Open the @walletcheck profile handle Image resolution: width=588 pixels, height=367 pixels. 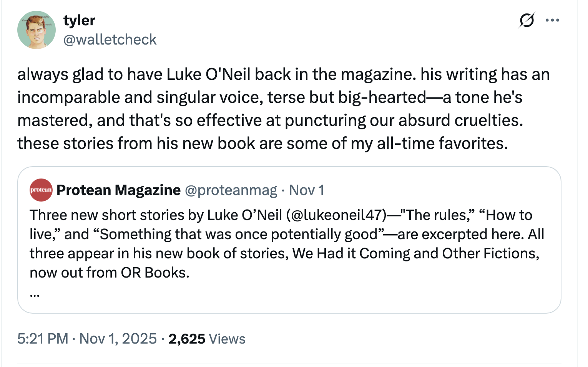(110, 40)
